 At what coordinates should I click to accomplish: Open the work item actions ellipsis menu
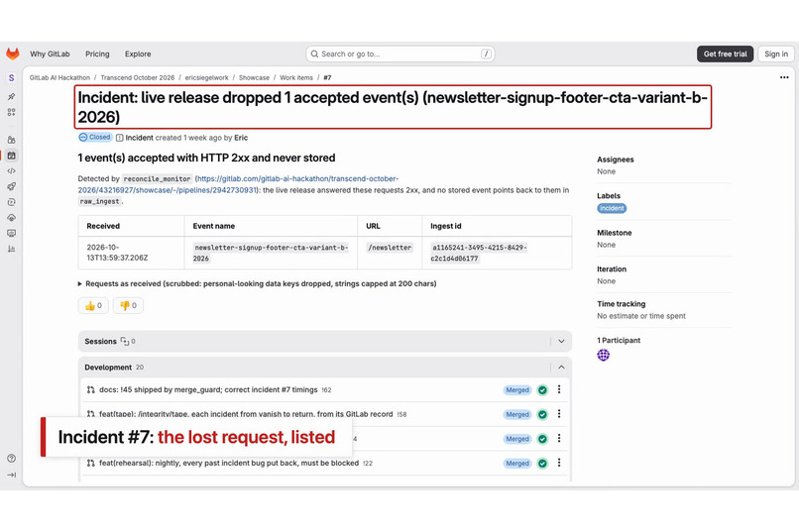coord(784,77)
